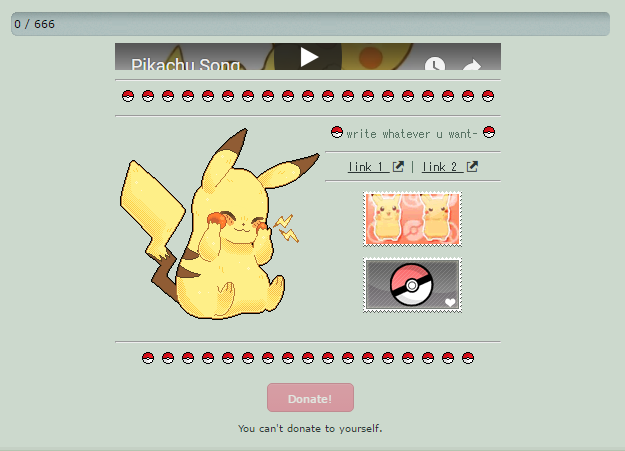The image size is (625, 451).
Task: Open the link 2 hyperlink
Action: 442,167
